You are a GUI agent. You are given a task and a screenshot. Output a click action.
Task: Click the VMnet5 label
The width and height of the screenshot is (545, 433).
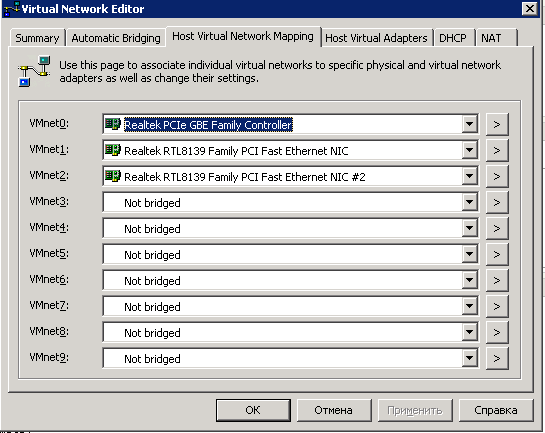point(49,253)
